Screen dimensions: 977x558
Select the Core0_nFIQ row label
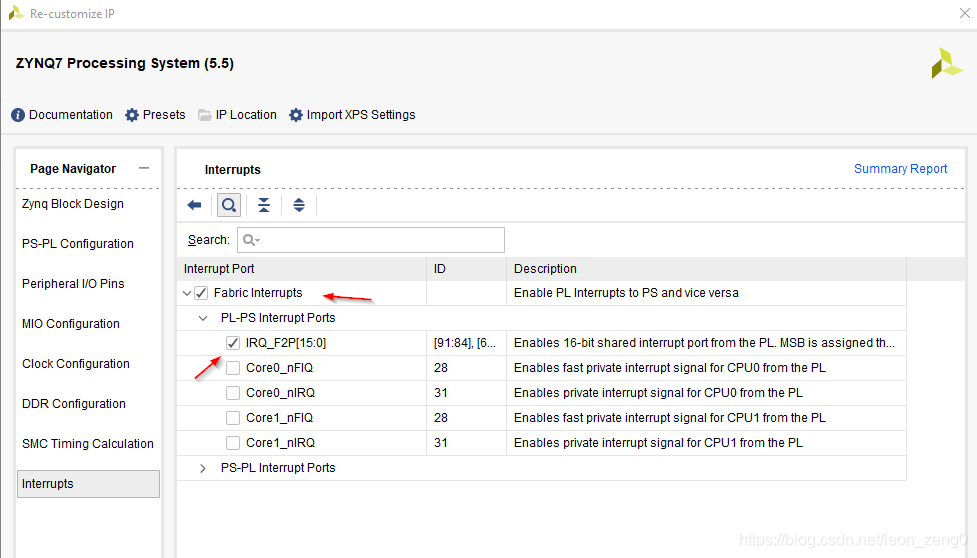click(x=279, y=368)
